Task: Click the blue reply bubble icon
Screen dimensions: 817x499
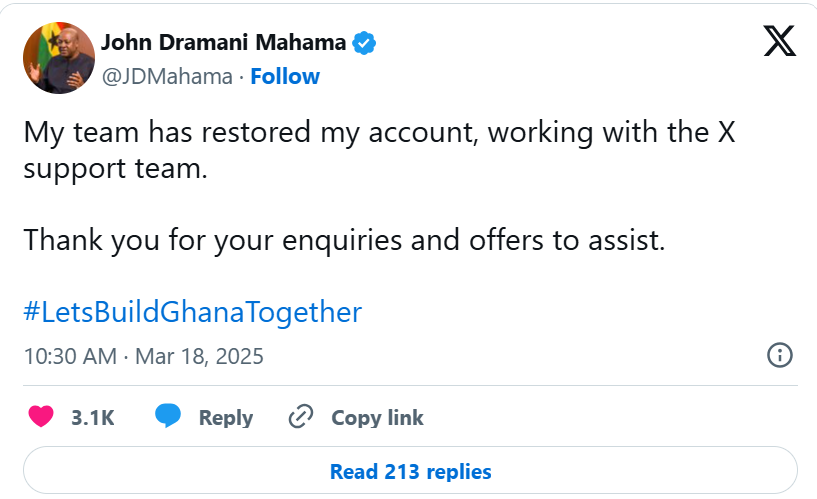Action: click(168, 417)
